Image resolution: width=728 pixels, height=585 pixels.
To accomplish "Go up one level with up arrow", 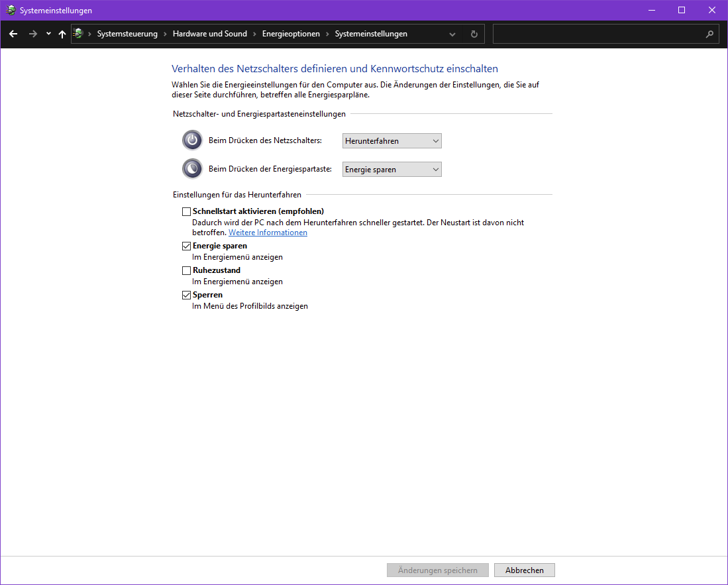I will click(x=62, y=34).
